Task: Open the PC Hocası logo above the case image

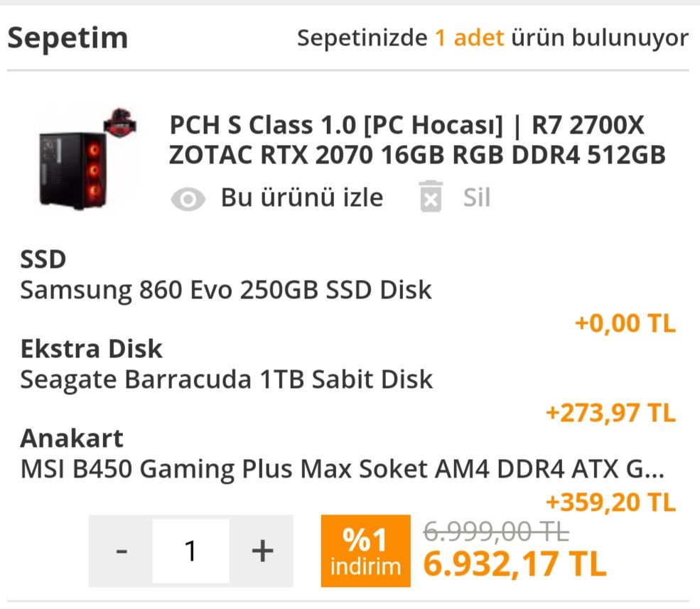Action: coord(119,121)
